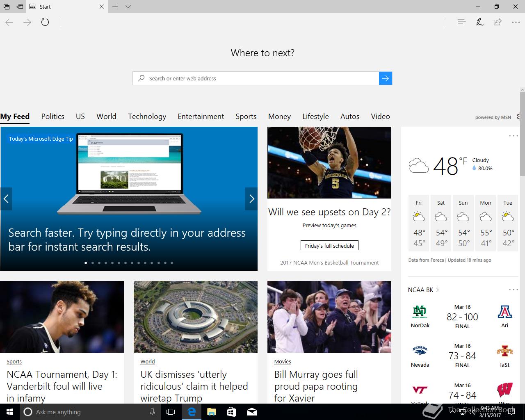The width and height of the screenshot is (525, 420).
Task: Expand the NCAA BK scores section
Action: click(423, 290)
